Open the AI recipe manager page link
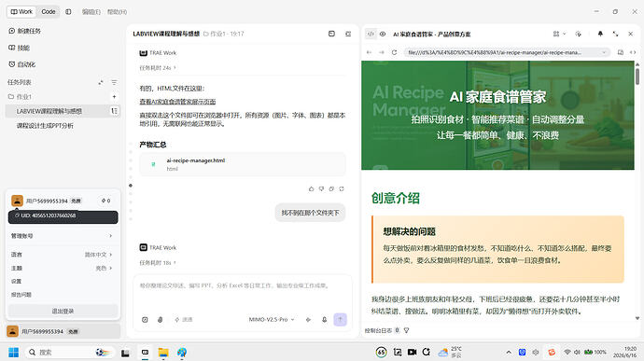Image resolution: width=644 pixels, height=361 pixels. (177, 102)
